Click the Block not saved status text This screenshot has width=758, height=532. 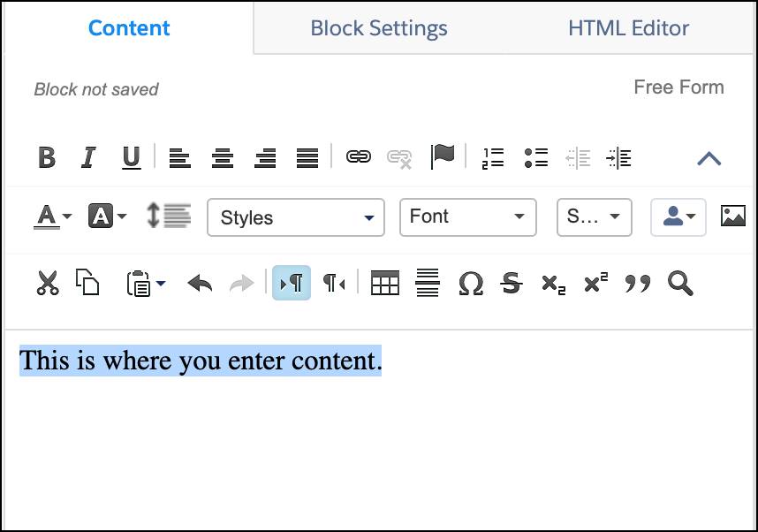point(96,89)
